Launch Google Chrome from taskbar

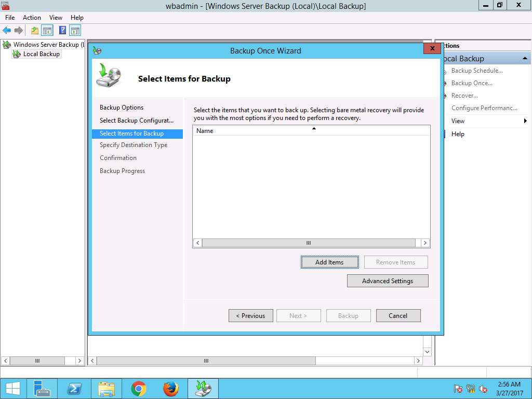coord(138,389)
